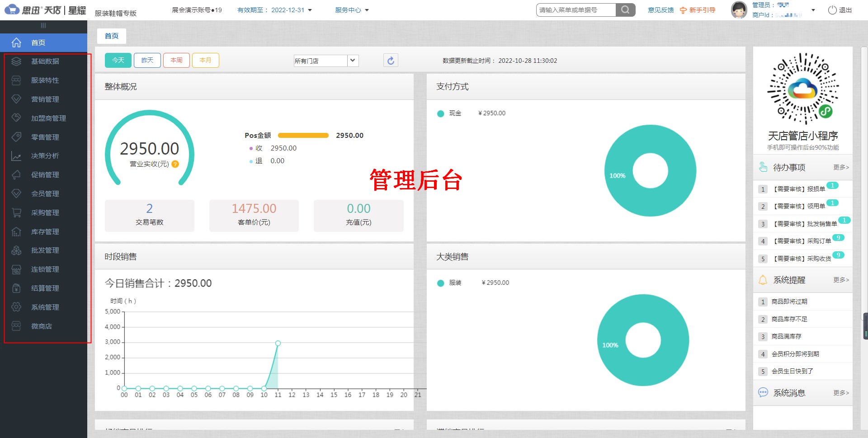The width and height of the screenshot is (868, 438).
Task: Click the search magnifier icon
Action: pyautogui.click(x=625, y=9)
